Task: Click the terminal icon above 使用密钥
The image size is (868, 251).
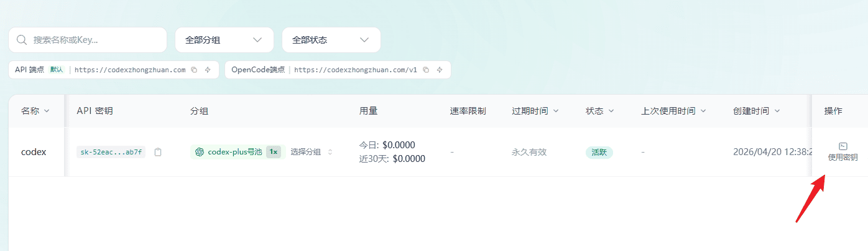Action: pyautogui.click(x=843, y=146)
